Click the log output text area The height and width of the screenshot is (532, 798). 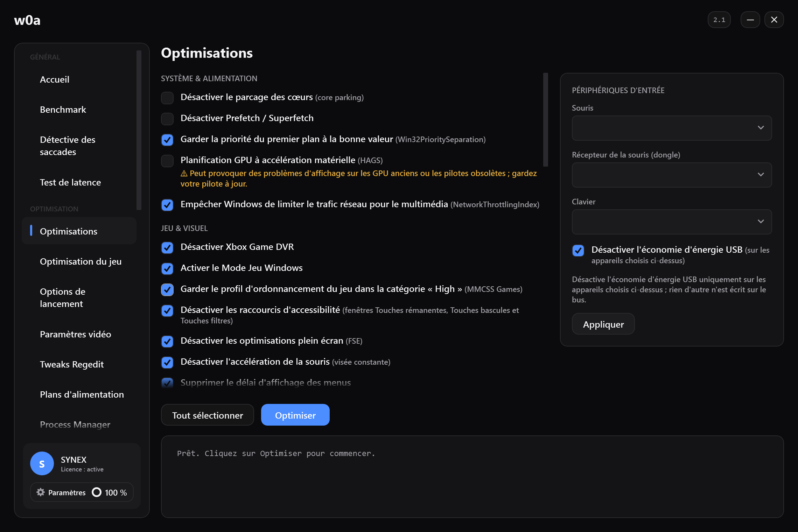(x=472, y=477)
